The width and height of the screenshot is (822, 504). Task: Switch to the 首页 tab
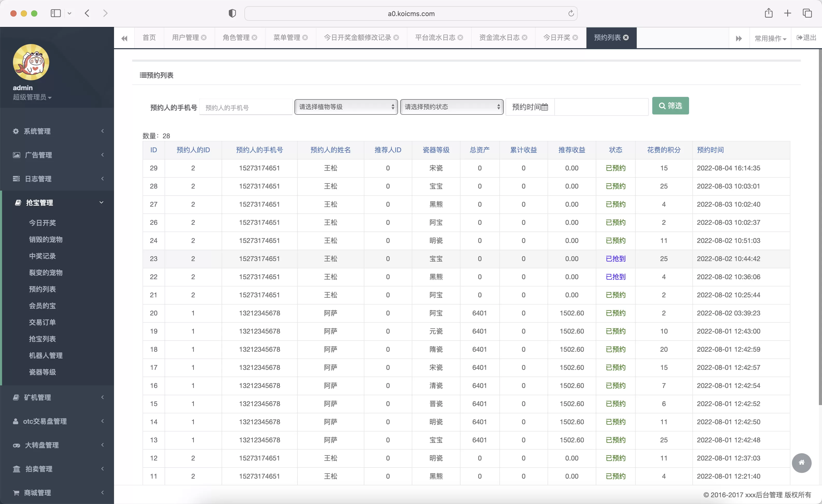149,38
